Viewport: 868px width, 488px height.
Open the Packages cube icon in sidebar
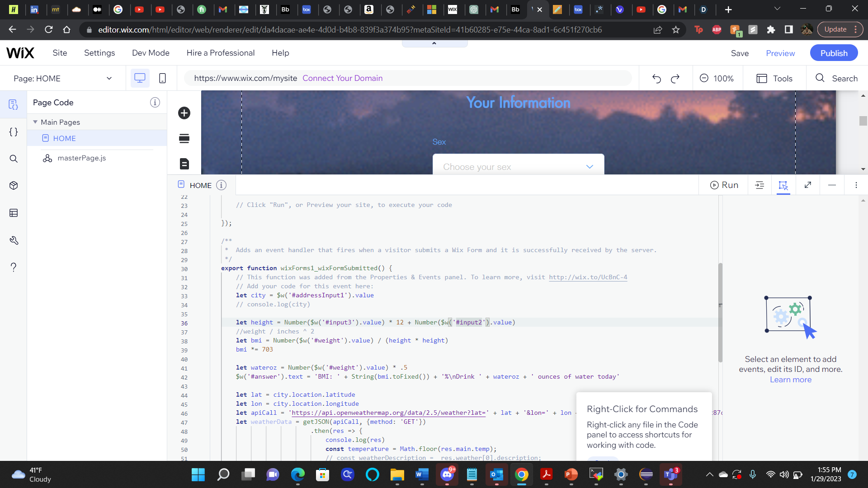14,186
